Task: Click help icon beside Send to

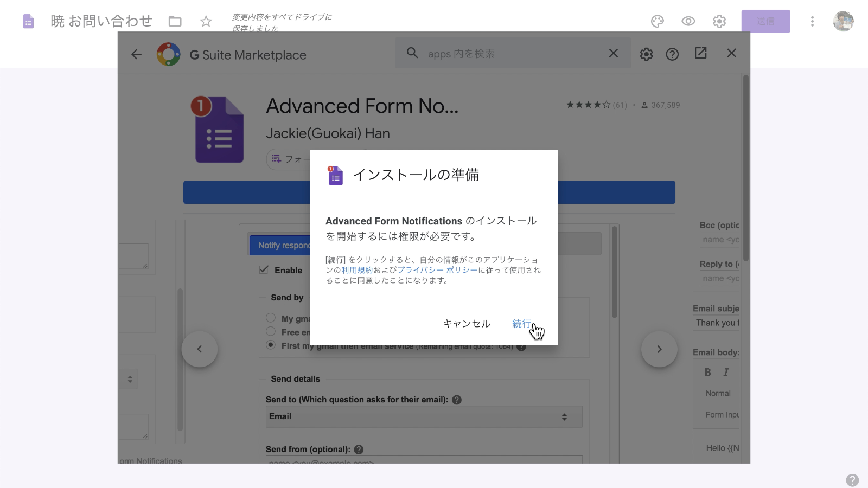Action: point(457,400)
